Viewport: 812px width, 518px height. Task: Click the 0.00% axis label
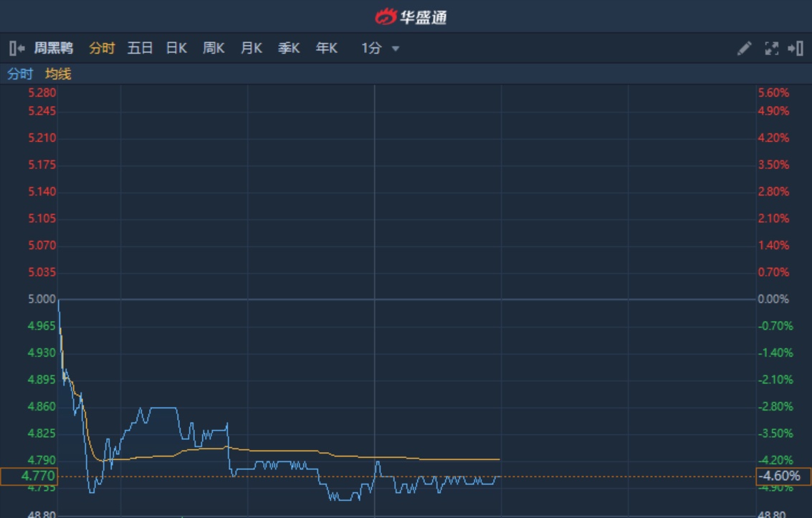pyautogui.click(x=773, y=299)
